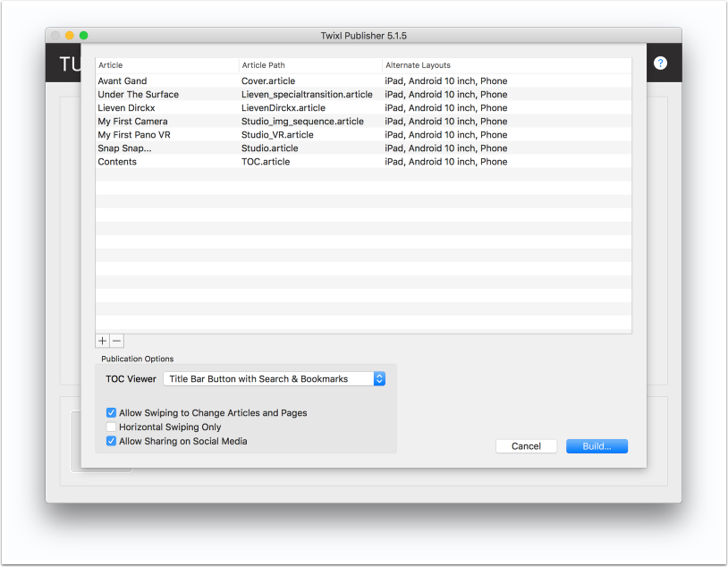Click the LievenDirckx.article path
Viewport: 728px width, 567px height.
[284, 107]
